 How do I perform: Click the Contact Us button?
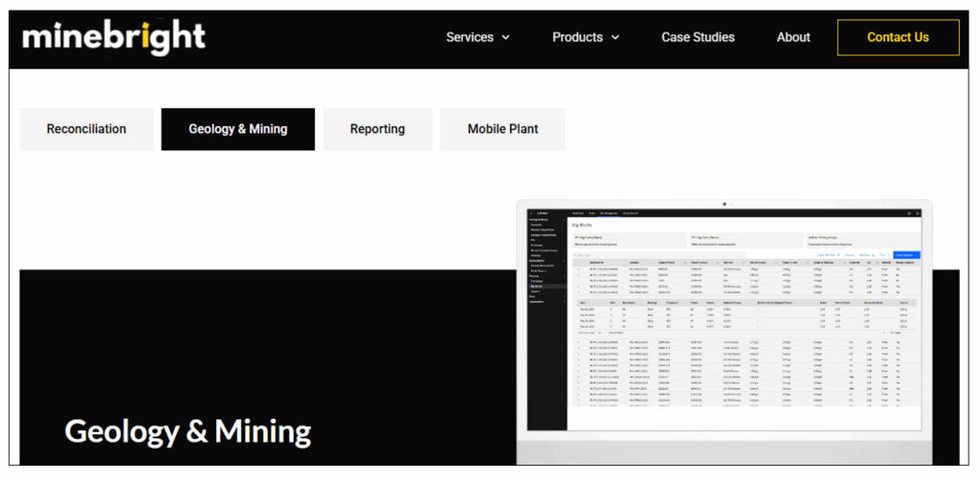[898, 37]
